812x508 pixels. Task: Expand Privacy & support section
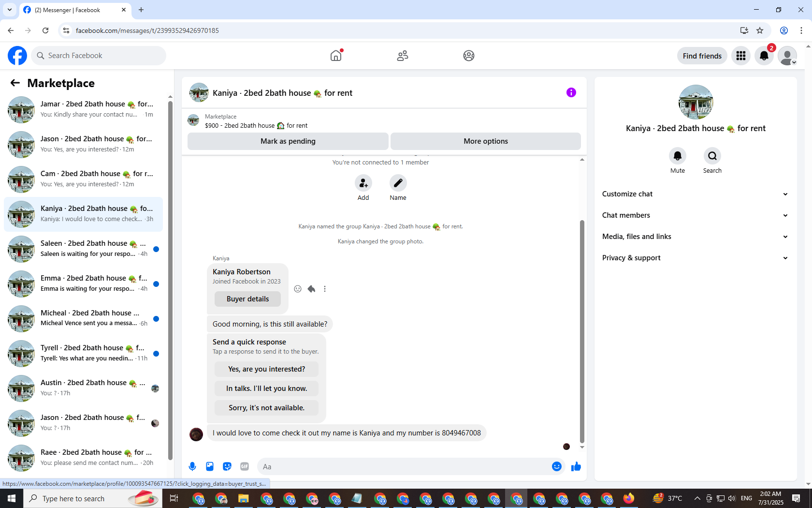695,258
